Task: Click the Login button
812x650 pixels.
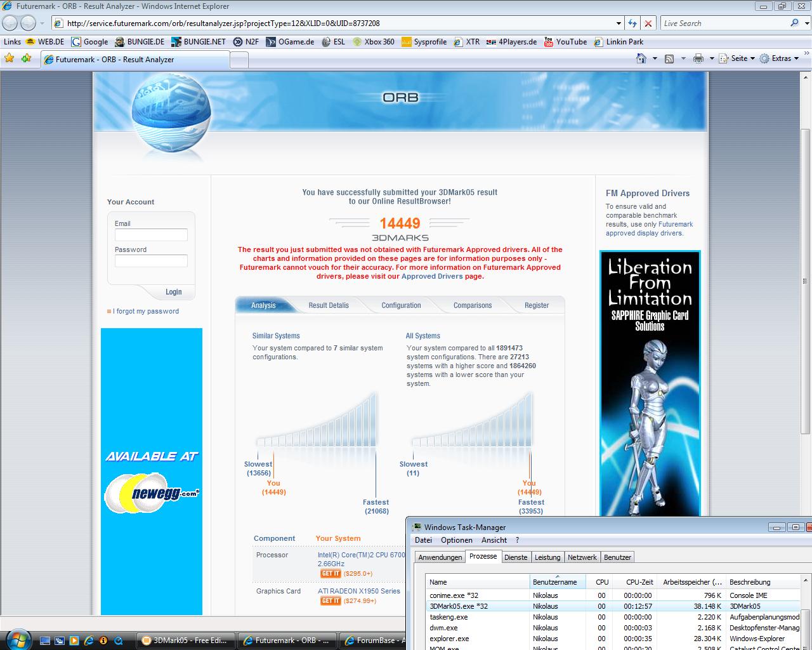Action: 173,292
